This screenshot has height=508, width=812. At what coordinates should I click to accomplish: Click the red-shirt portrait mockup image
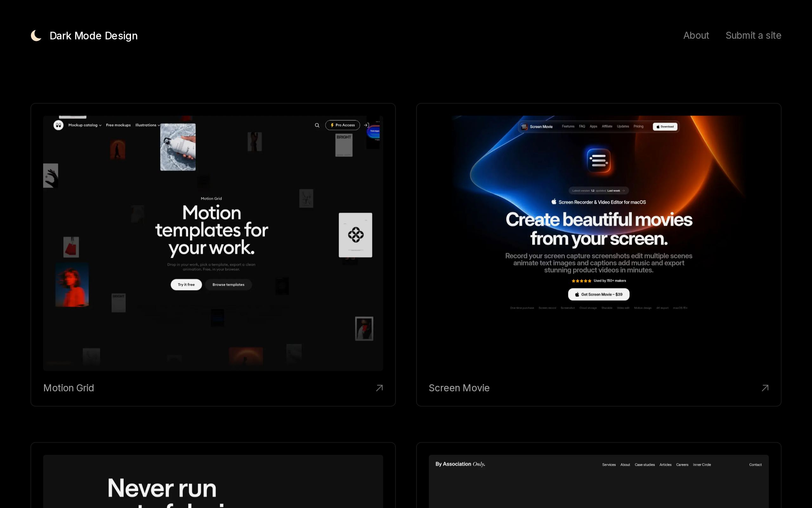coord(72,284)
